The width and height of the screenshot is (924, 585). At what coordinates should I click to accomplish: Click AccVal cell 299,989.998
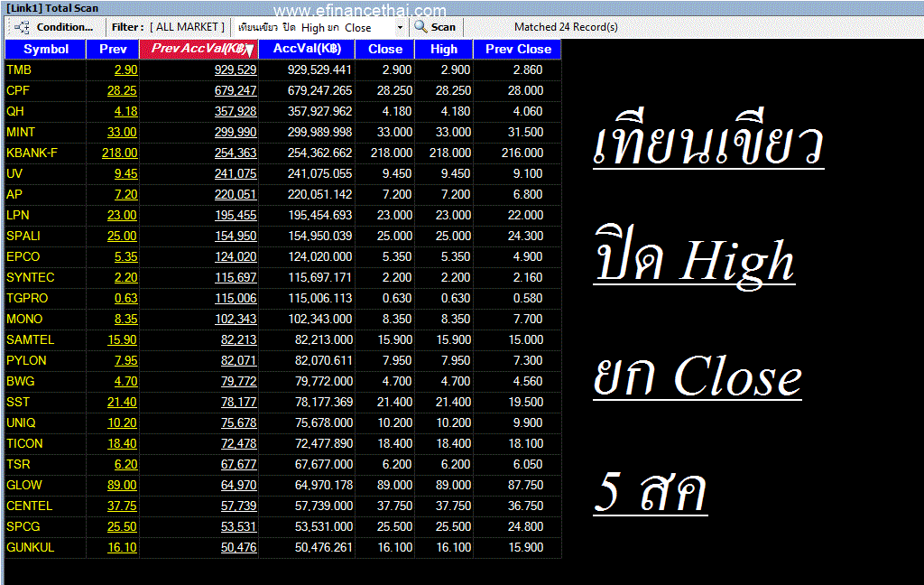click(320, 132)
